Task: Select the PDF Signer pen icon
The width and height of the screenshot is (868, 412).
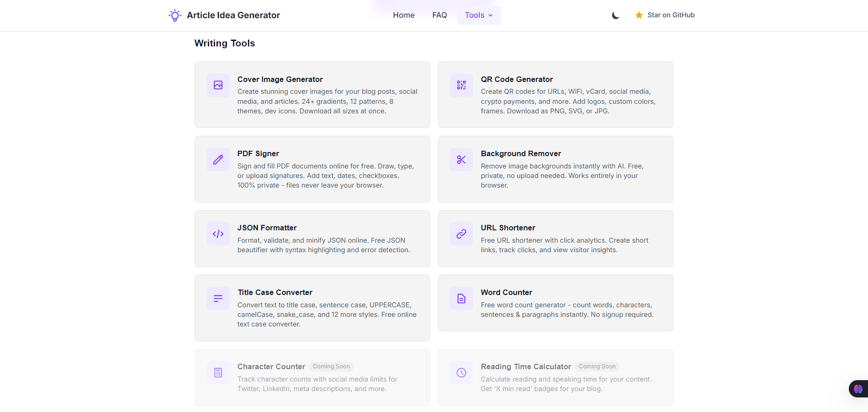Action: [218, 159]
